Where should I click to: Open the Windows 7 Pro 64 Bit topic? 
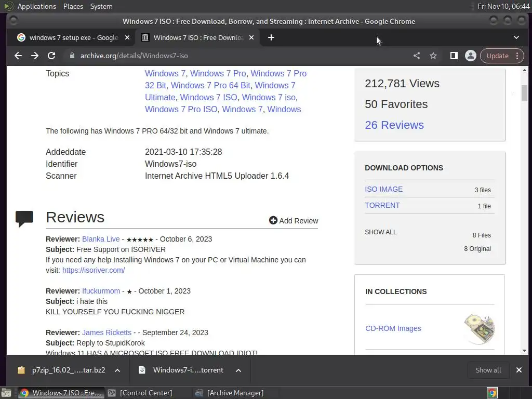coord(210,86)
